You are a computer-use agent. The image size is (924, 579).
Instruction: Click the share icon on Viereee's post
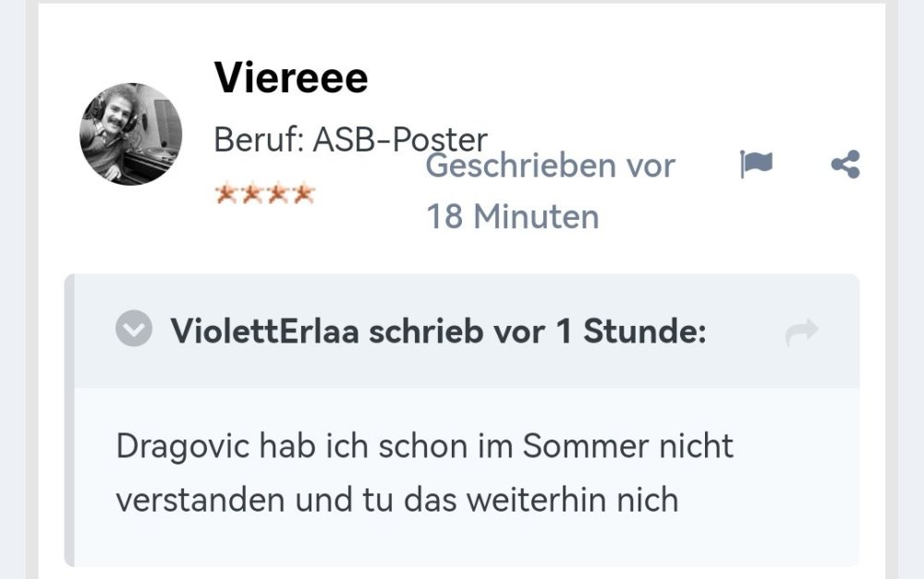coord(845,165)
